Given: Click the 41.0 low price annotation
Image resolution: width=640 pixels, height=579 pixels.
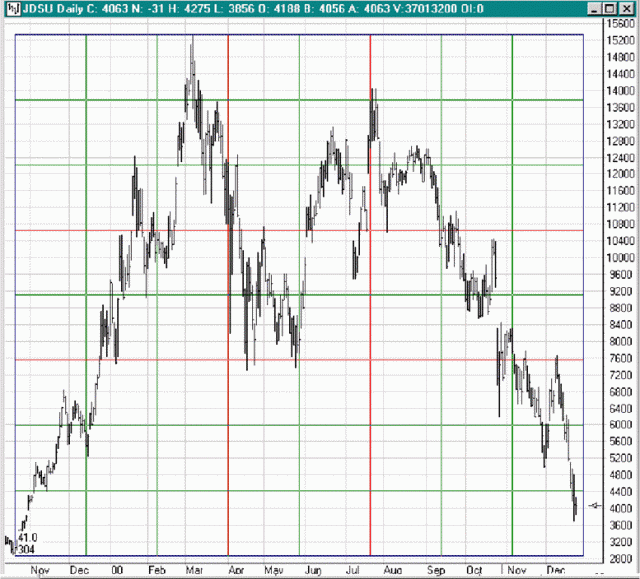Looking at the screenshot, I should 28,538.
